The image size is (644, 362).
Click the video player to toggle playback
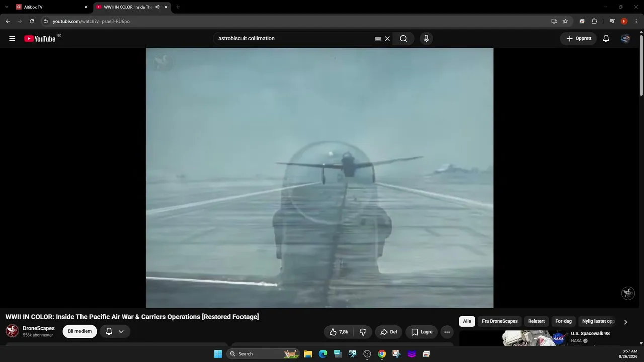[x=319, y=178]
